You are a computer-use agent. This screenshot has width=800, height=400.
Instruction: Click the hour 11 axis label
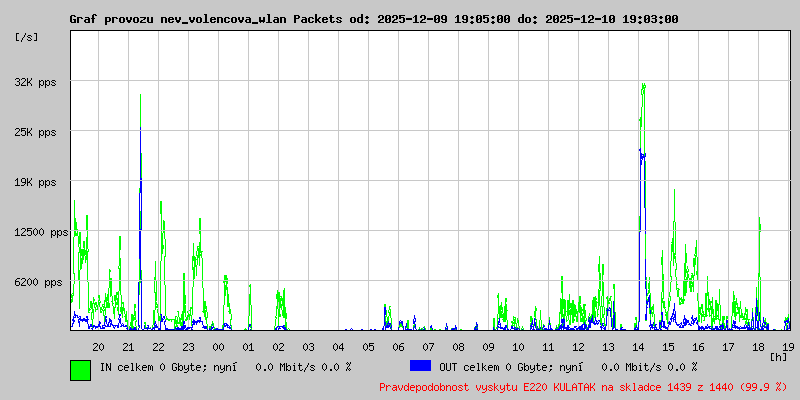click(x=548, y=347)
